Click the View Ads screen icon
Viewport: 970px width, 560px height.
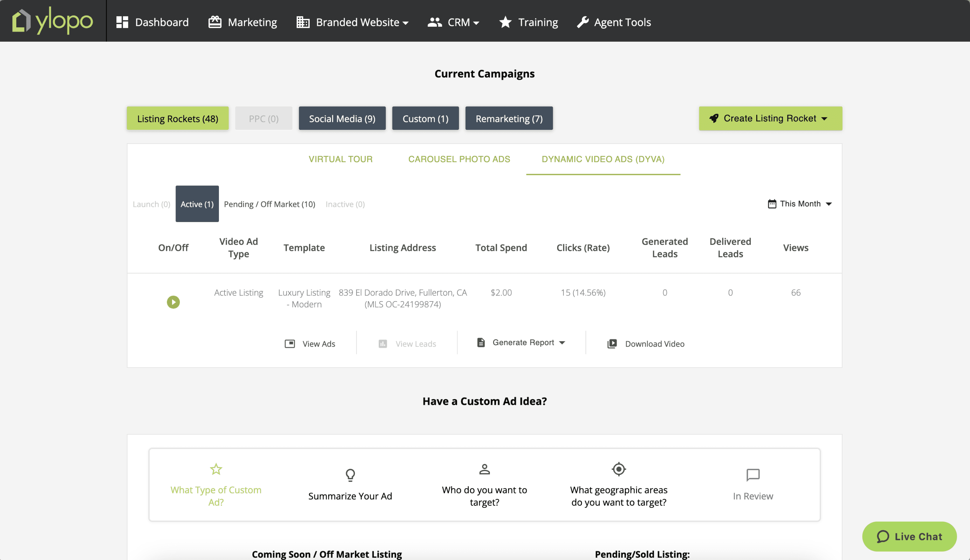point(290,343)
